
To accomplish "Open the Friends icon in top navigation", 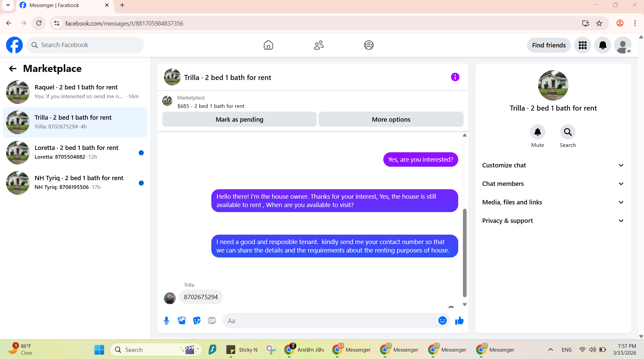I will (318, 45).
